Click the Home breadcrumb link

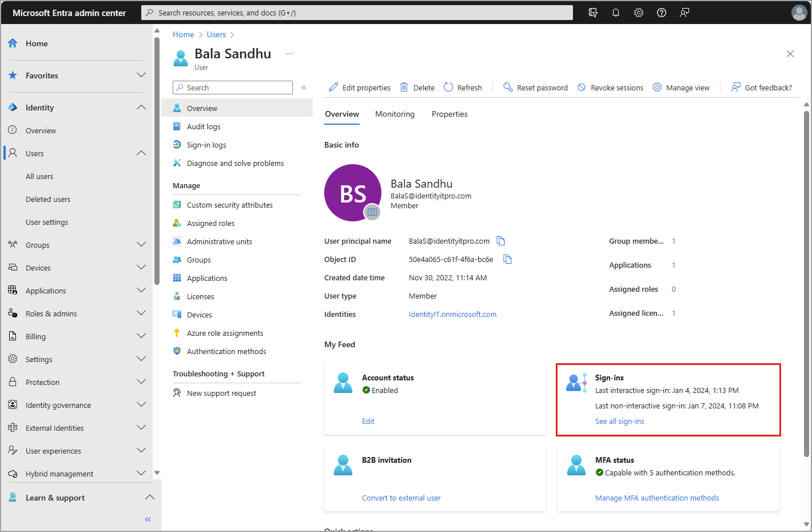click(184, 34)
